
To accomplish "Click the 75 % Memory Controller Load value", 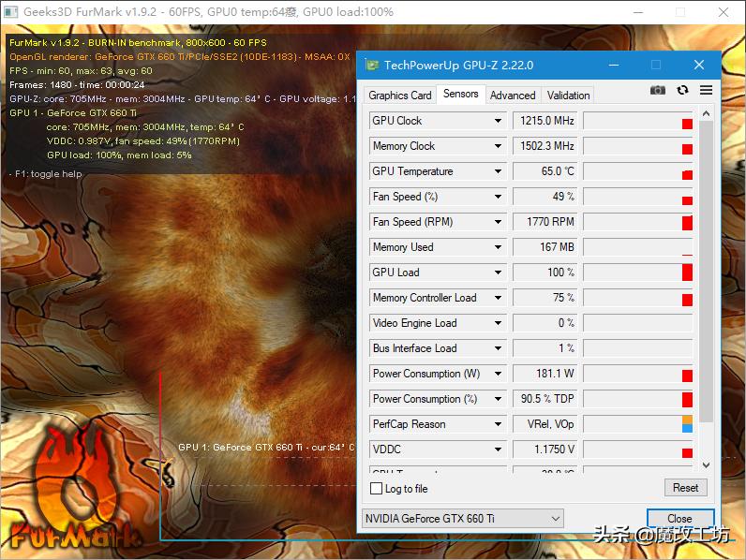I will click(545, 298).
